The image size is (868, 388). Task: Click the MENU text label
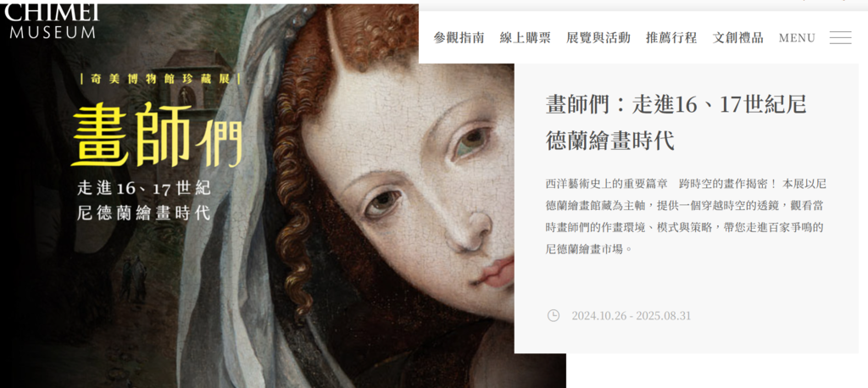click(797, 38)
